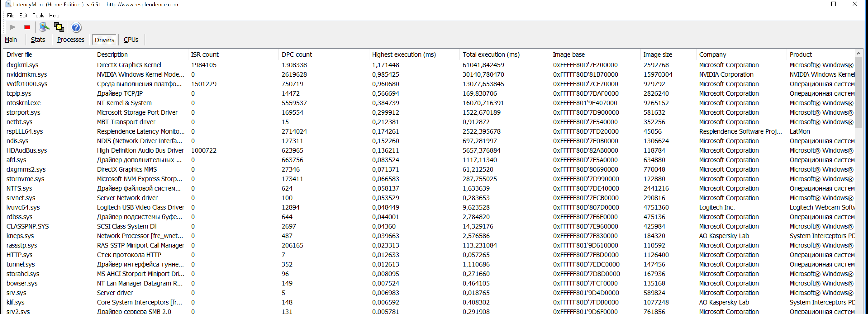Click the ISR count column header
The height and width of the screenshot is (314, 868).
[x=205, y=54]
